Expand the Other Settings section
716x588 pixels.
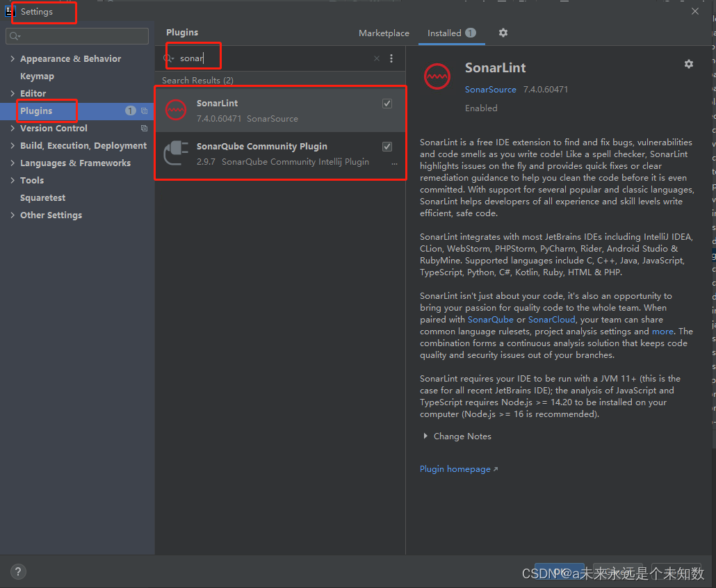click(x=12, y=215)
